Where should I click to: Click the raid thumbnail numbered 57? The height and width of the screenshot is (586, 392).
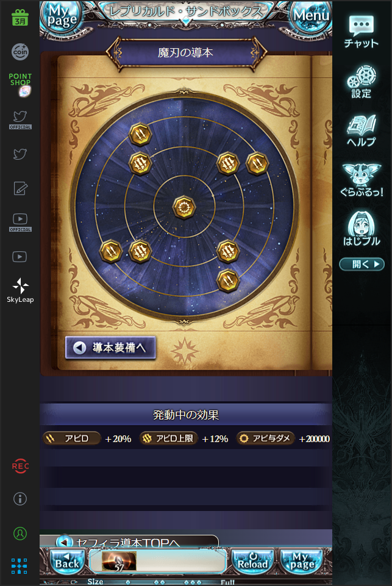point(119,561)
